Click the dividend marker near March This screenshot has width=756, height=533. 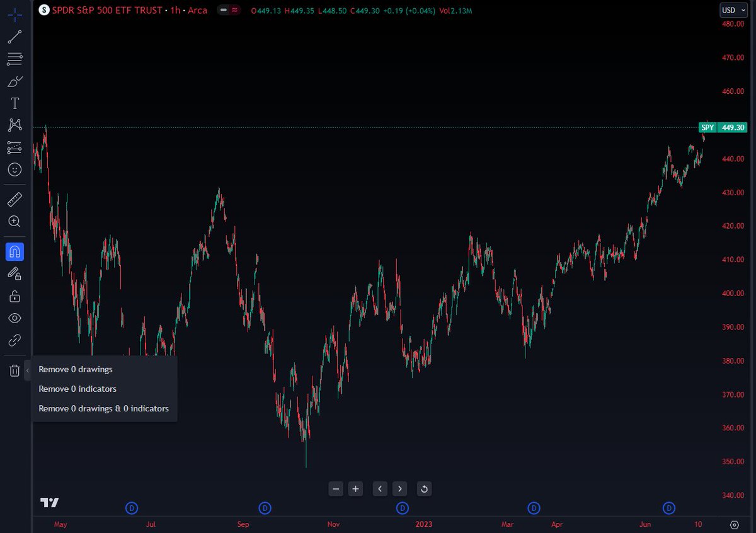(534, 508)
